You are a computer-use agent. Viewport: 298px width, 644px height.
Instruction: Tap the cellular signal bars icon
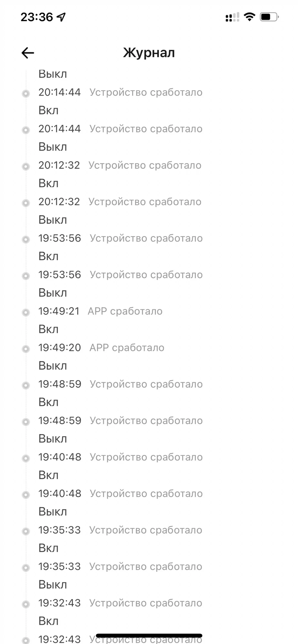click(x=232, y=17)
